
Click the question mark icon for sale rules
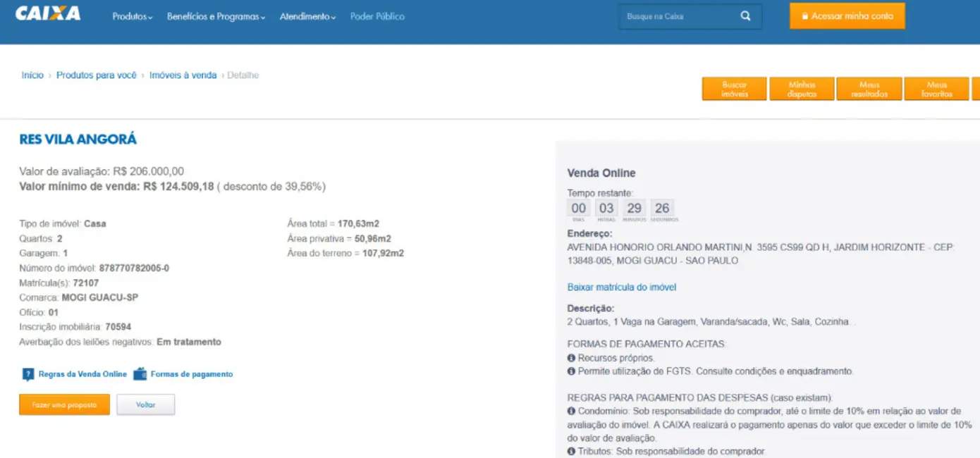27,374
